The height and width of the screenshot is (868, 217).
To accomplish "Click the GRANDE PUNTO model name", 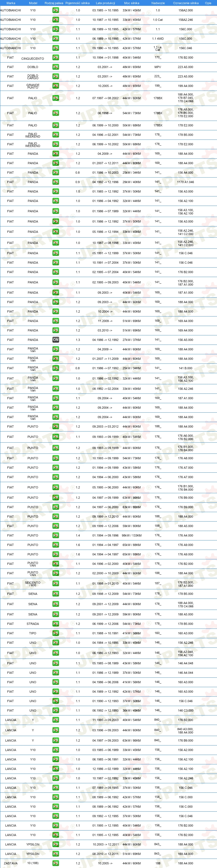I will click(33, 86).
